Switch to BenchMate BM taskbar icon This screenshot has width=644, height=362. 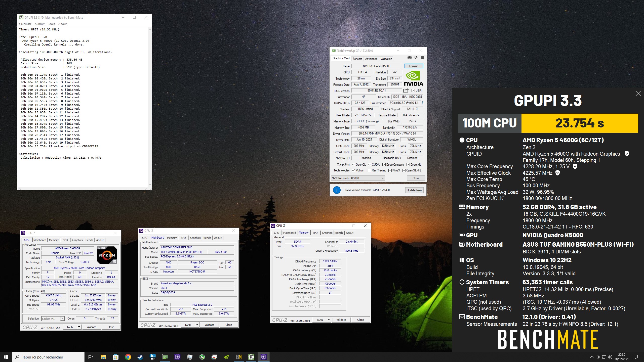pyautogui.click(x=239, y=357)
